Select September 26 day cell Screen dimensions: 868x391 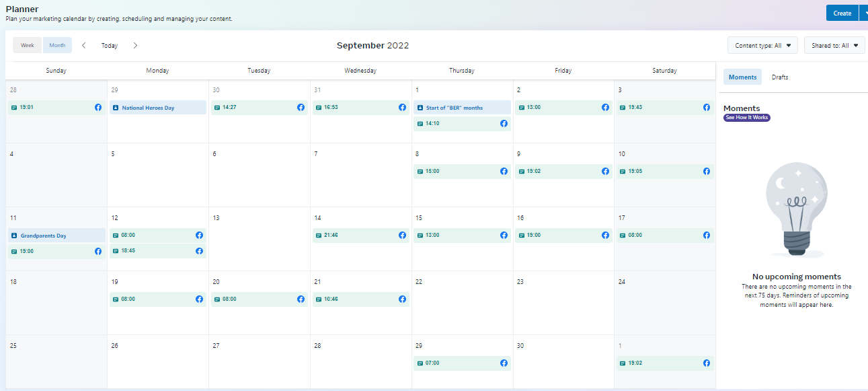pos(158,362)
